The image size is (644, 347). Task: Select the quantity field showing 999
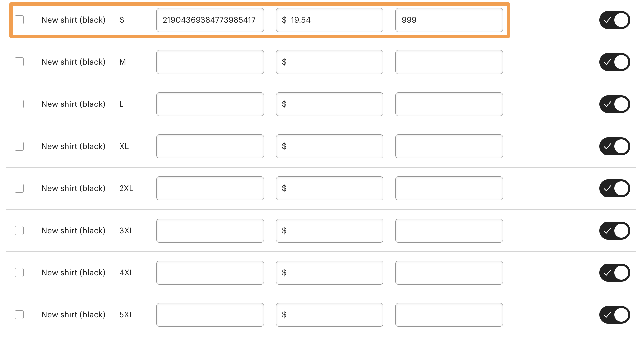(449, 20)
